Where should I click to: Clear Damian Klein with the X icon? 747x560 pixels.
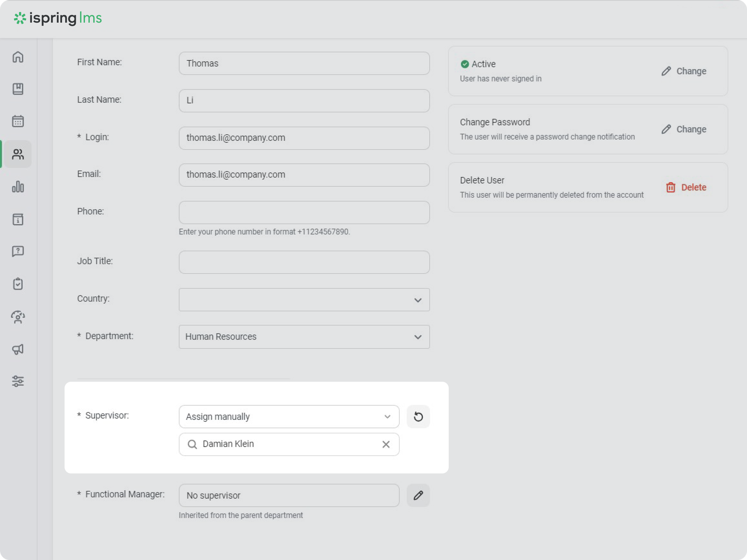[386, 444]
